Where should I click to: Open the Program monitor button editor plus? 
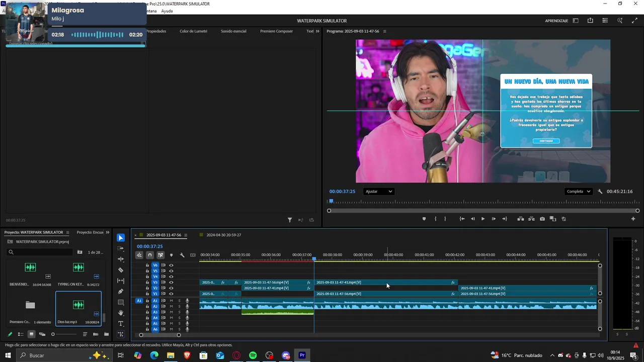pyautogui.click(x=633, y=219)
